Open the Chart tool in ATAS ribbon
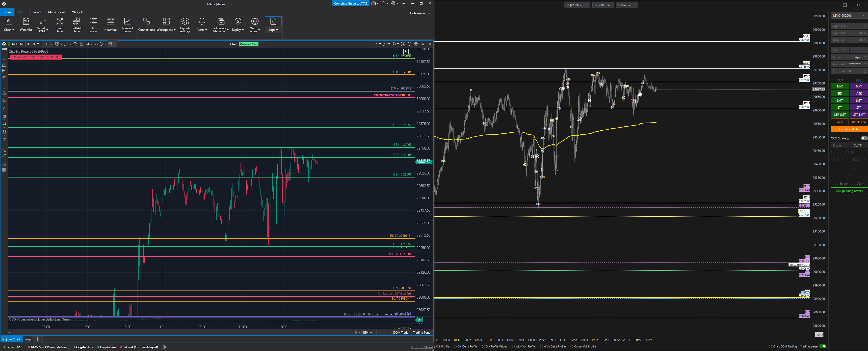The width and height of the screenshot is (868, 351). [9, 24]
